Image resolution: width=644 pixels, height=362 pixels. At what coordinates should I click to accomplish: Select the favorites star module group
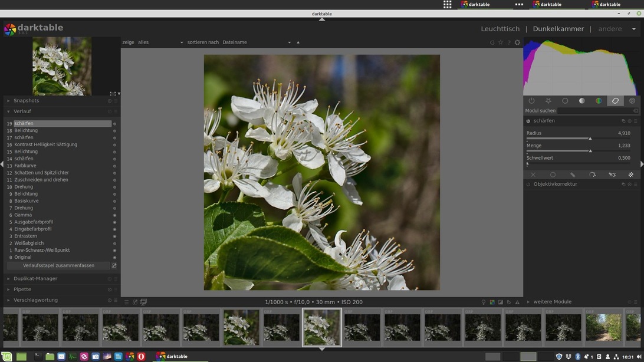click(548, 101)
